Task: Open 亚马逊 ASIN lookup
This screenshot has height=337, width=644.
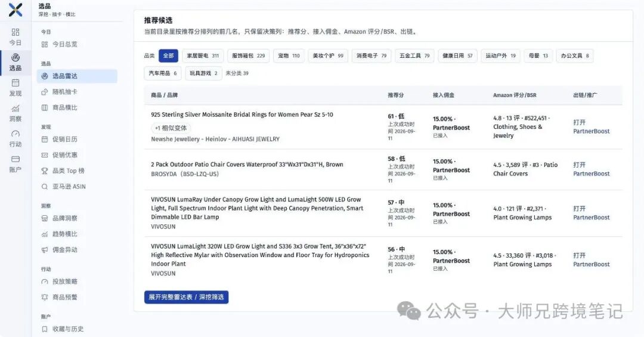Action: click(77, 187)
